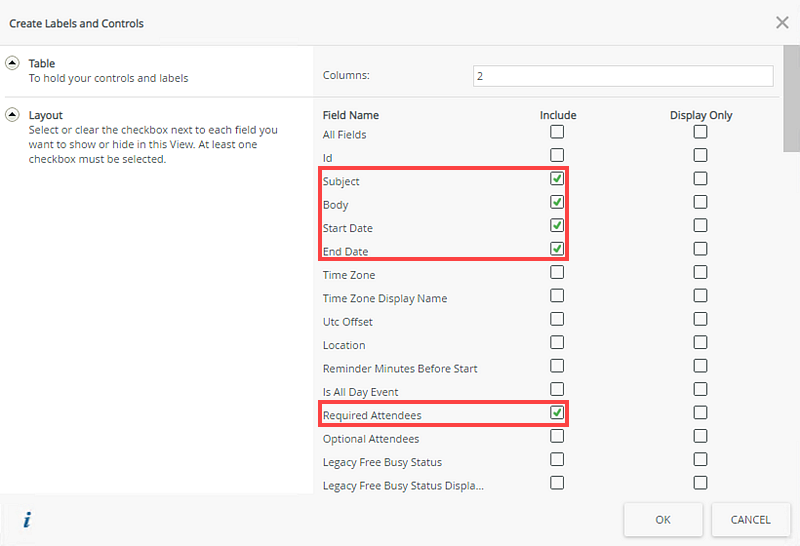Viewport: 800px width, 546px height.
Task: Check Include for Is All Day Event
Action: tap(557, 389)
